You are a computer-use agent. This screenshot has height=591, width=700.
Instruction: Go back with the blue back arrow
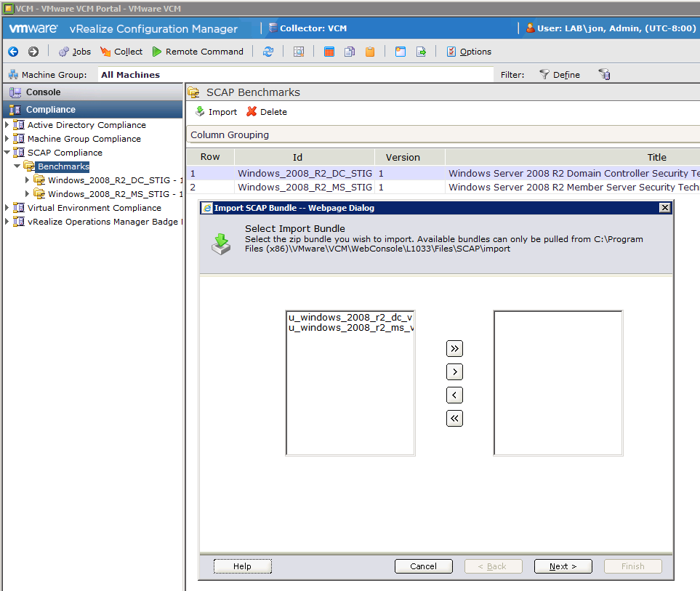click(x=13, y=52)
